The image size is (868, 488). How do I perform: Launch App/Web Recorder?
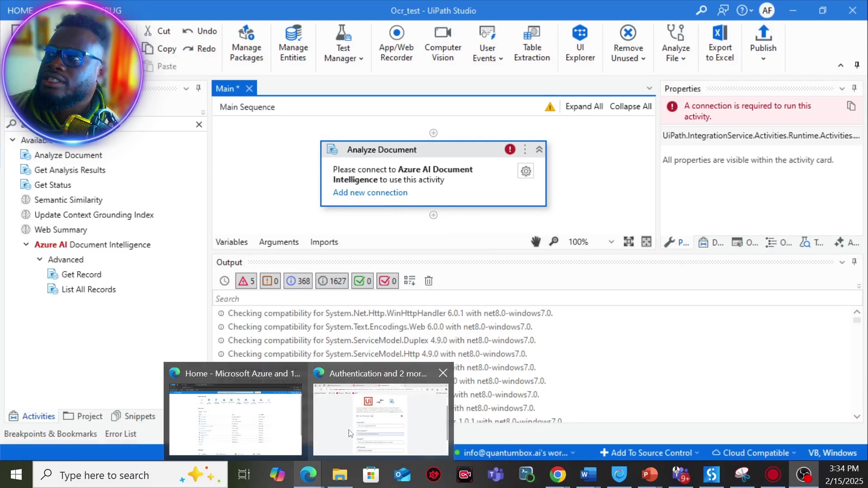coord(396,44)
